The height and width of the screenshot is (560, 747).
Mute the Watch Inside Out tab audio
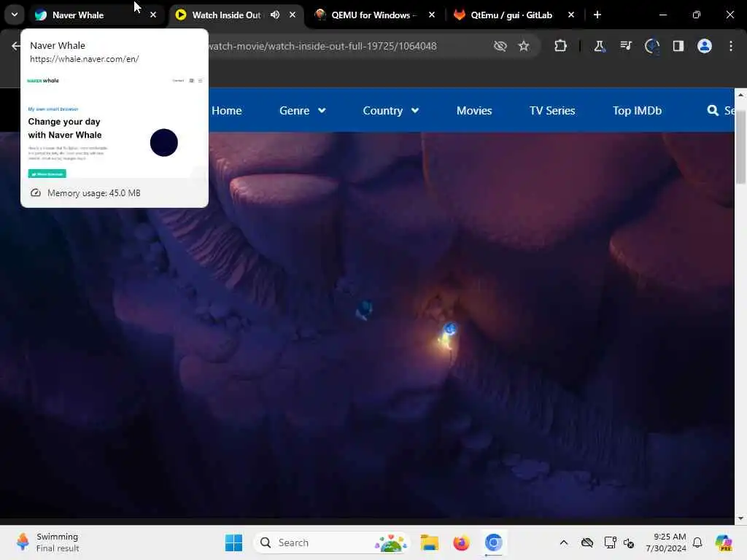tap(275, 15)
